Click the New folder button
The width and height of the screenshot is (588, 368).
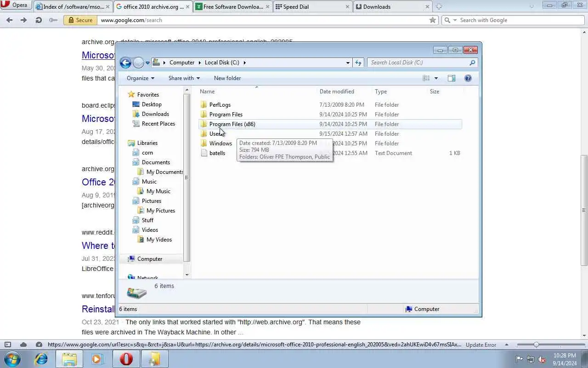click(x=227, y=78)
